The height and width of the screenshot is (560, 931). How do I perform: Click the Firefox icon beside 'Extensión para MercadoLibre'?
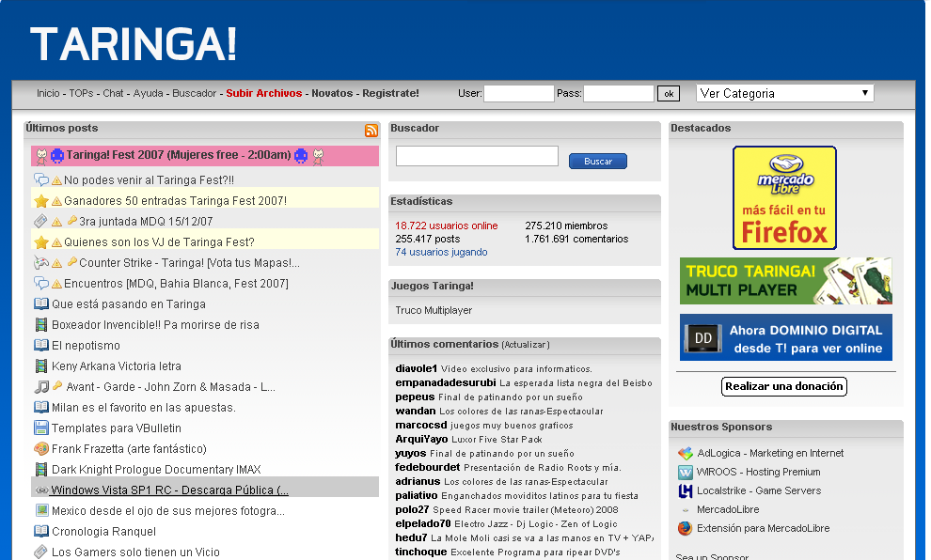[x=686, y=529]
